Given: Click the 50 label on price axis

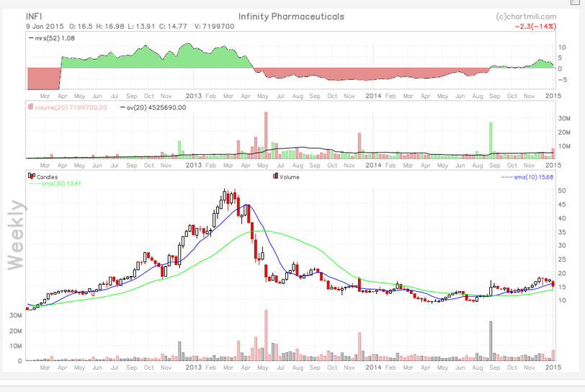Looking at the screenshot, I should (562, 190).
